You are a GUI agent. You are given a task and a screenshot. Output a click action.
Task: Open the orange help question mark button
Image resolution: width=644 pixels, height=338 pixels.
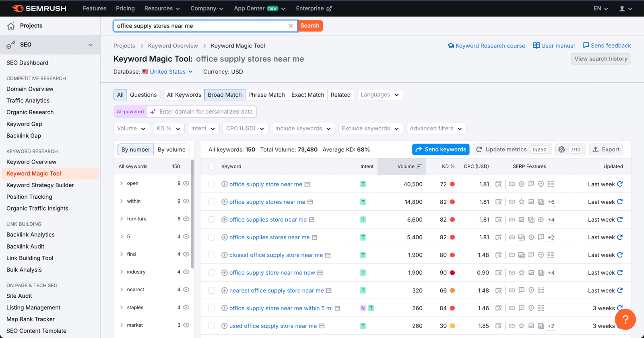tap(625, 319)
